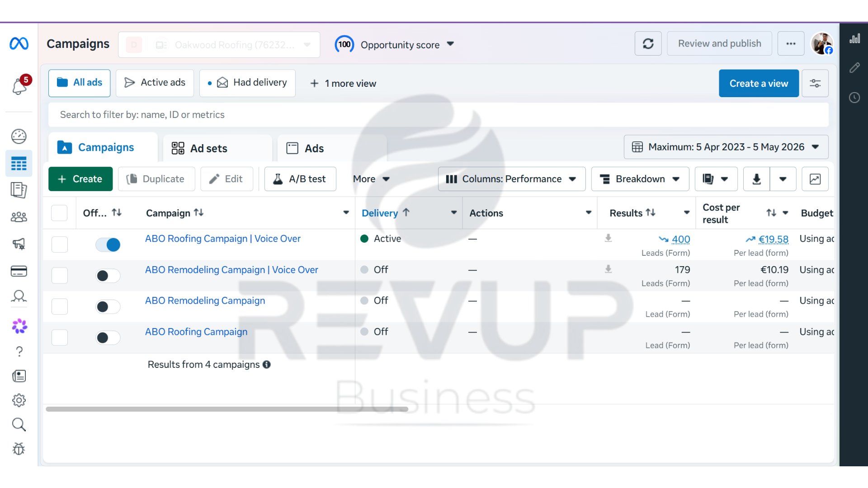The height and width of the screenshot is (488, 868).
Task: Open the edit pencil on right rail
Action: click(x=854, y=68)
